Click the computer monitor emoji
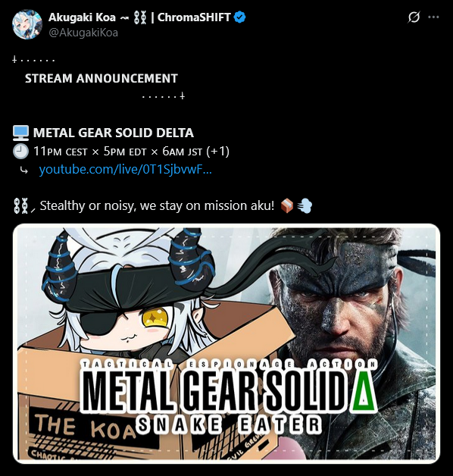 [21, 133]
